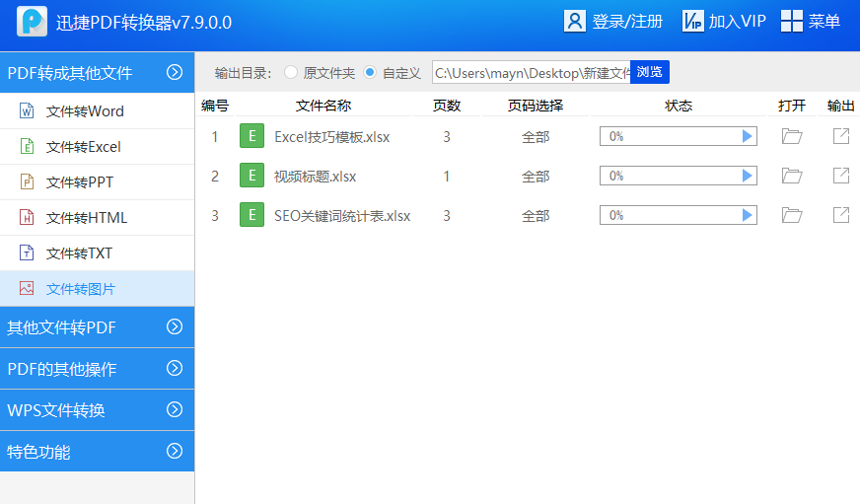Click the VIP badge icon
The image size is (860, 504).
point(692,22)
